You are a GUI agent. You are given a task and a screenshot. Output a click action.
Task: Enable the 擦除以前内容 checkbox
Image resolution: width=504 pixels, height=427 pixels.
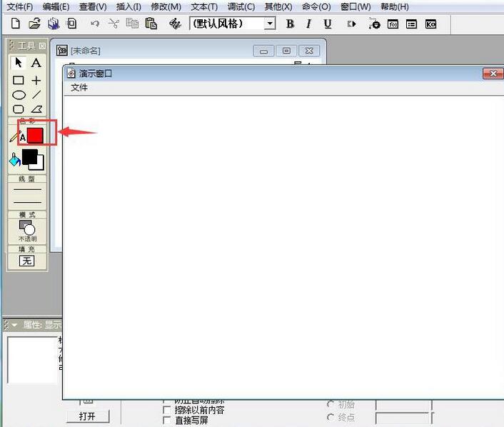point(167,410)
